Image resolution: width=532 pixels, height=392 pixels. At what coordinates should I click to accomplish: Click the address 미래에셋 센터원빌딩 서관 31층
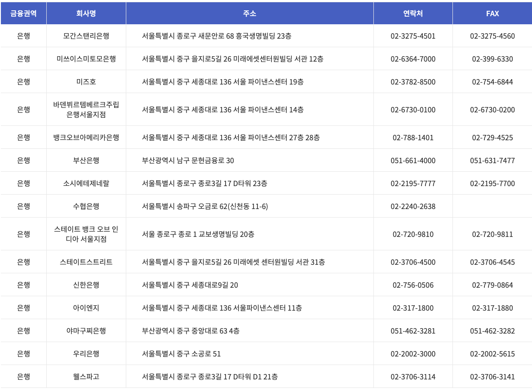(x=279, y=262)
